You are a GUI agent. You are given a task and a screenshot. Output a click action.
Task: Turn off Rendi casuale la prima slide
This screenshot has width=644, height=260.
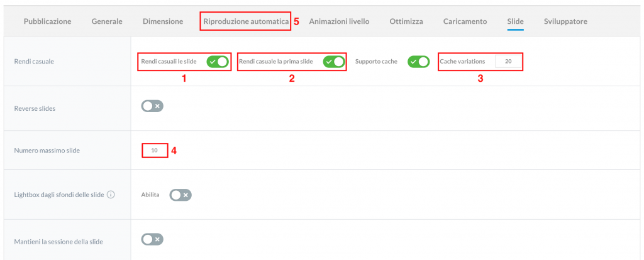click(x=333, y=62)
